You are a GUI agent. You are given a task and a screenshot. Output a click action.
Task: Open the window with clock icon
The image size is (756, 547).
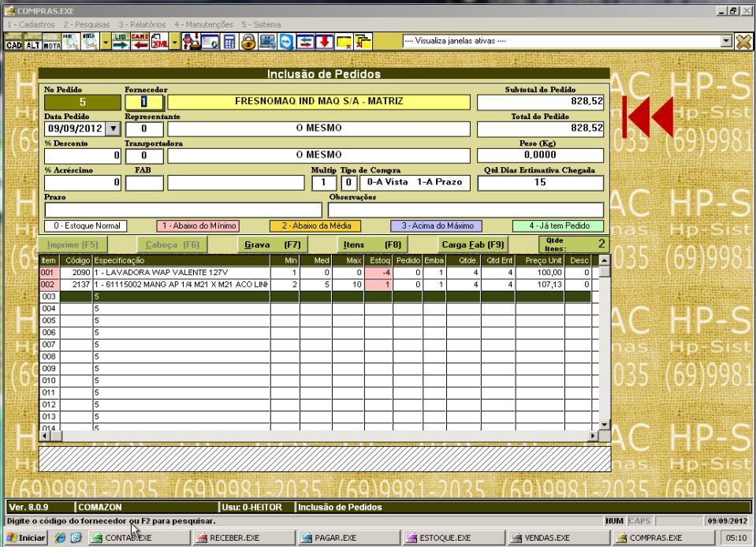(x=210, y=42)
